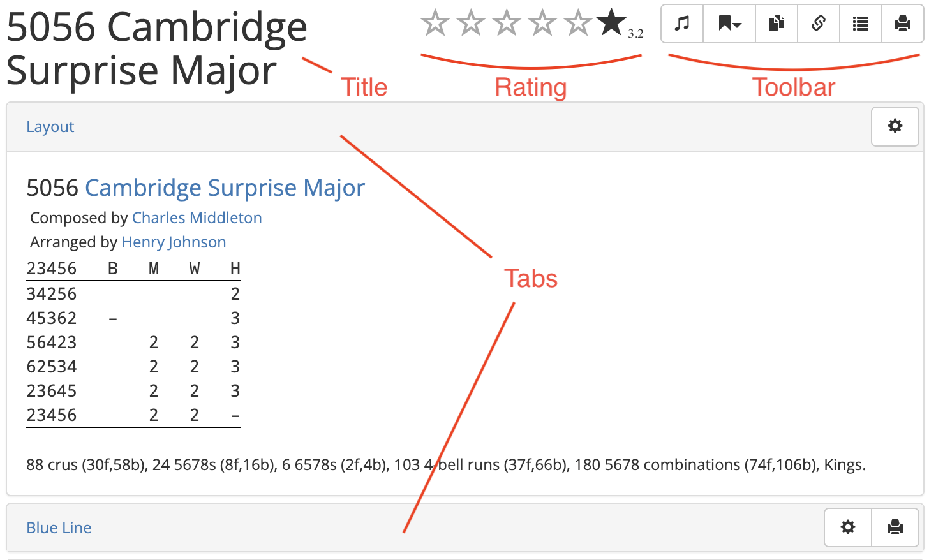929x560 pixels.
Task: Click the filled black rating star
Action: (611, 22)
